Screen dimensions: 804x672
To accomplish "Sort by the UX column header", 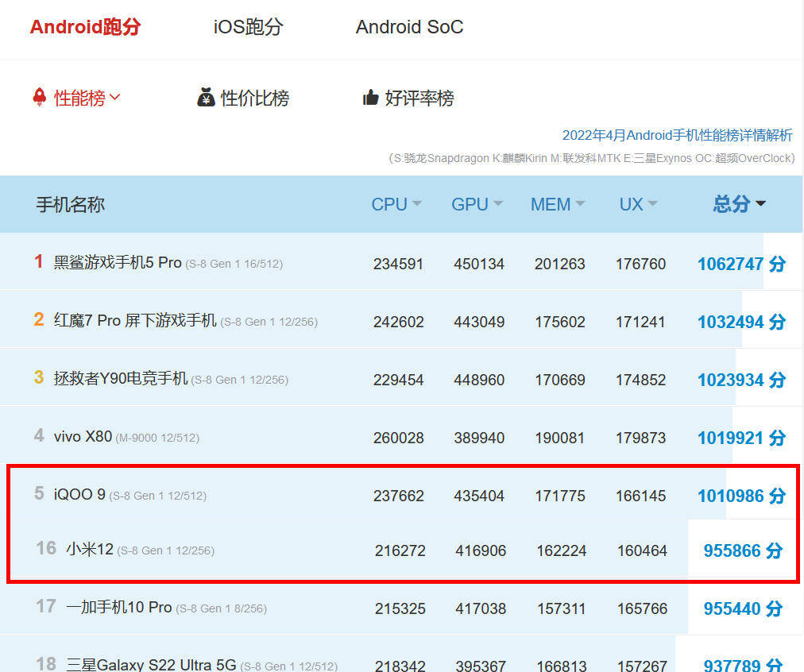I will pos(631,204).
